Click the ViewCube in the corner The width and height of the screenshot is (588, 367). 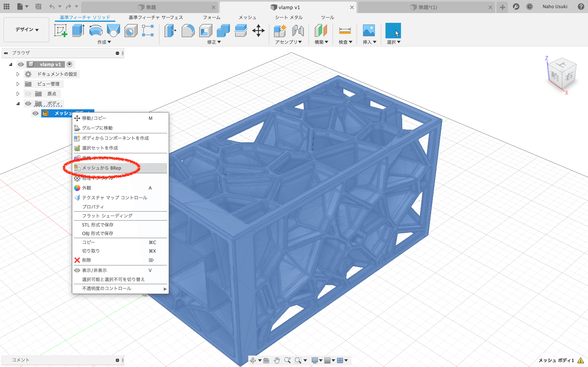pyautogui.click(x=562, y=74)
